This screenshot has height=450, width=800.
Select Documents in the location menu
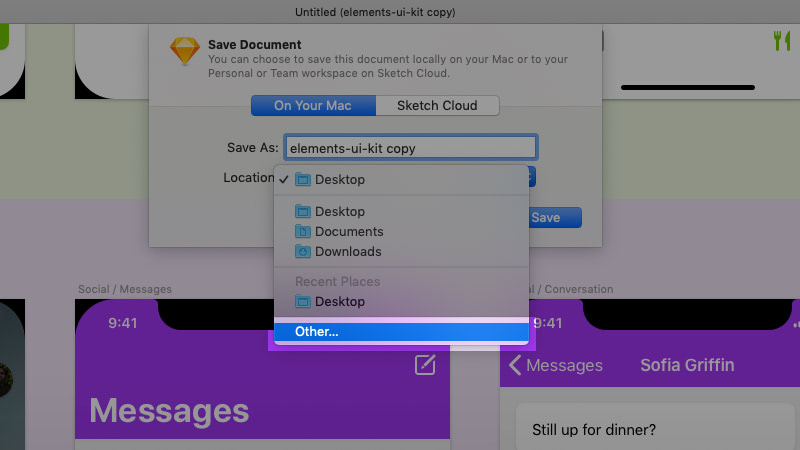[401, 232]
